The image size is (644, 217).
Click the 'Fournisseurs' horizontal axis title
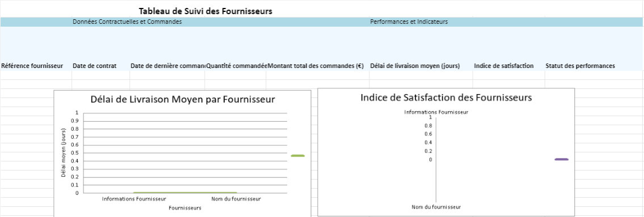point(185,208)
